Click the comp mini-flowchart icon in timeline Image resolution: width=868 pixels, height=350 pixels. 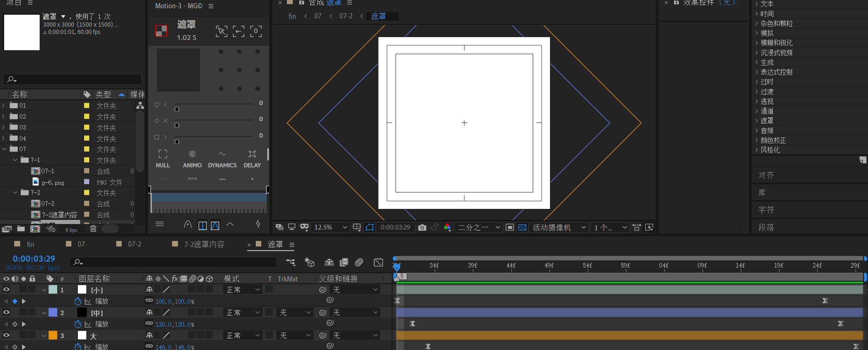(291, 262)
